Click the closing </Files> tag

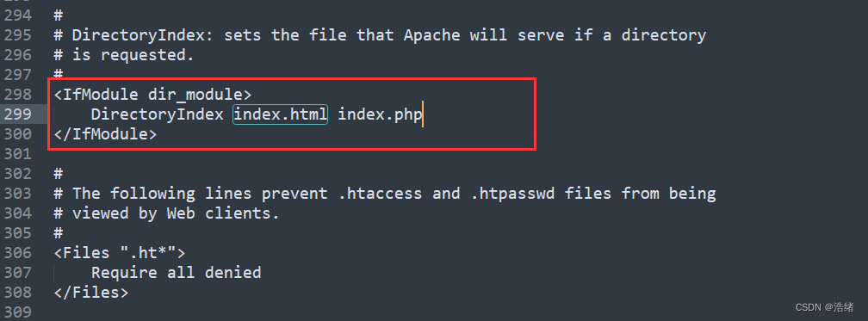91,293
